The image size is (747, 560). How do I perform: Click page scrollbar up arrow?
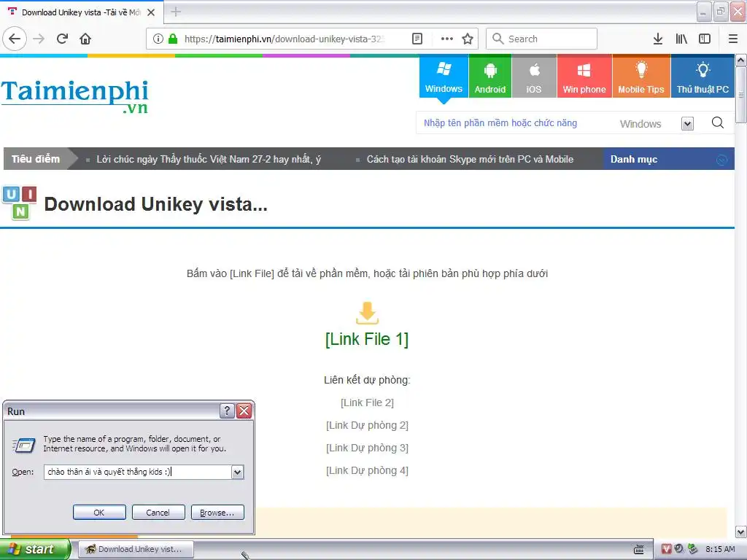click(x=741, y=60)
